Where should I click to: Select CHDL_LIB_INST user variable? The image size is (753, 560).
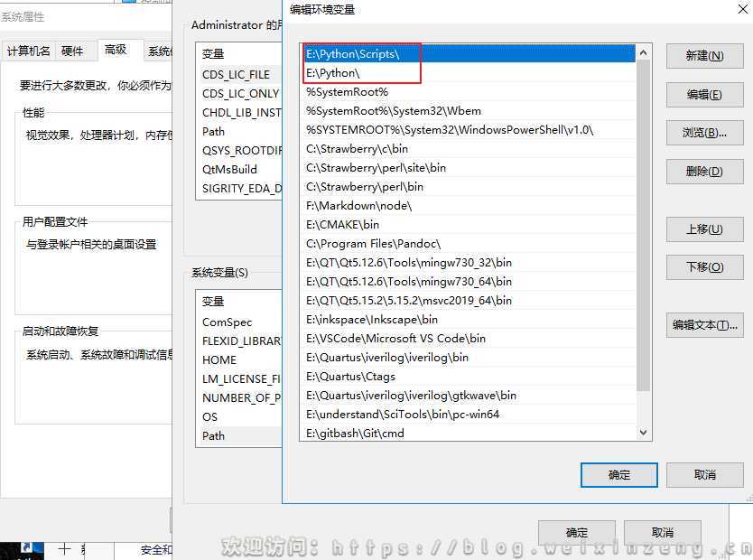[x=239, y=112]
